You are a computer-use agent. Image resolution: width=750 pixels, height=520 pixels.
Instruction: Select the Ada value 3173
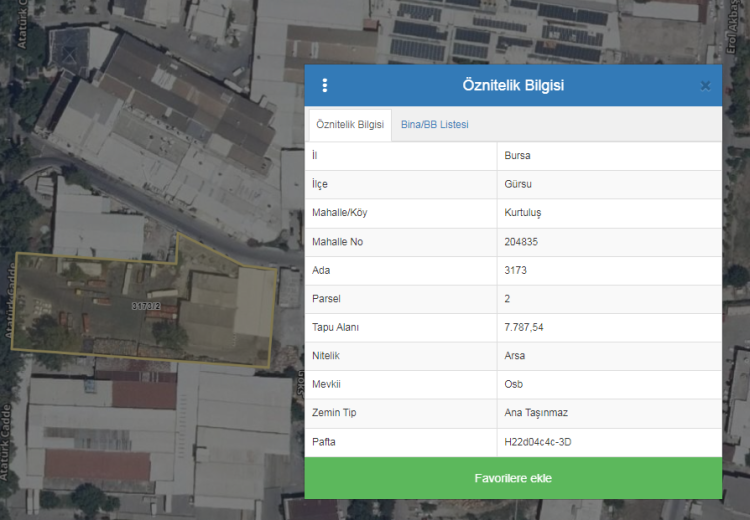tap(516, 270)
